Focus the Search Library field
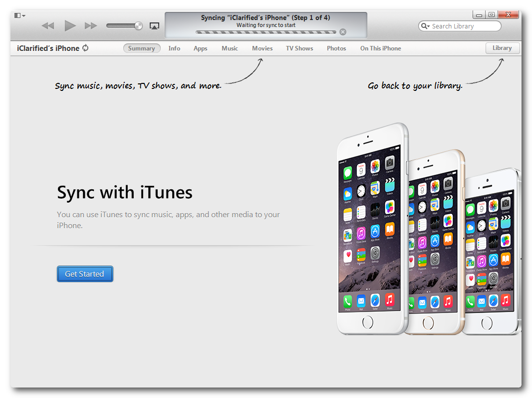The height and width of the screenshot is (398, 532). [x=464, y=26]
